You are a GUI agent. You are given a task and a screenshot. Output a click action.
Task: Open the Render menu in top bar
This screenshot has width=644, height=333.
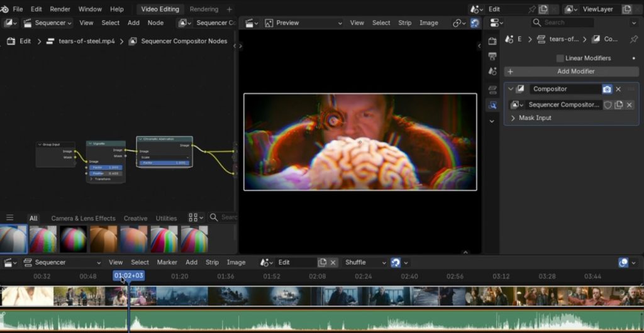click(x=60, y=9)
